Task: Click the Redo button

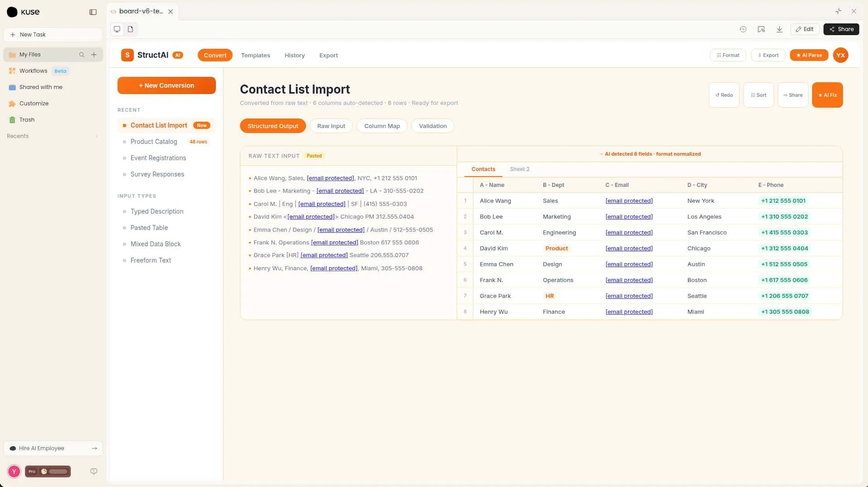Action: (724, 95)
